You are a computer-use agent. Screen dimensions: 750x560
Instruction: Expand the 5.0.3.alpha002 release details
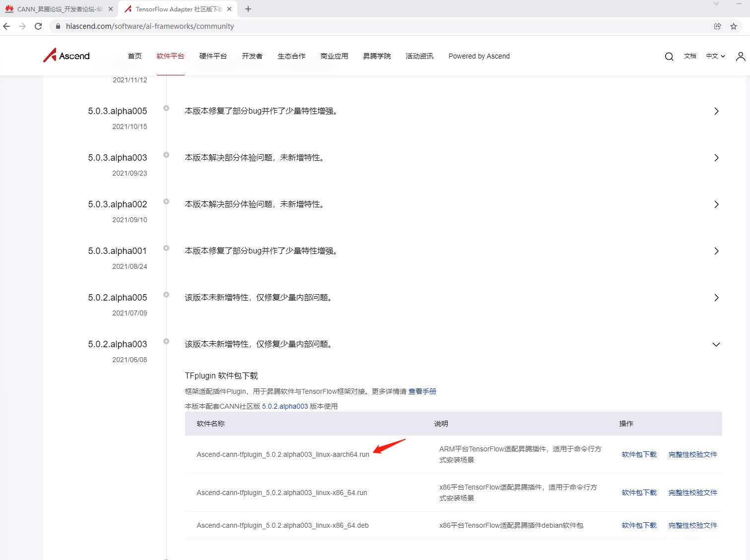click(x=716, y=204)
